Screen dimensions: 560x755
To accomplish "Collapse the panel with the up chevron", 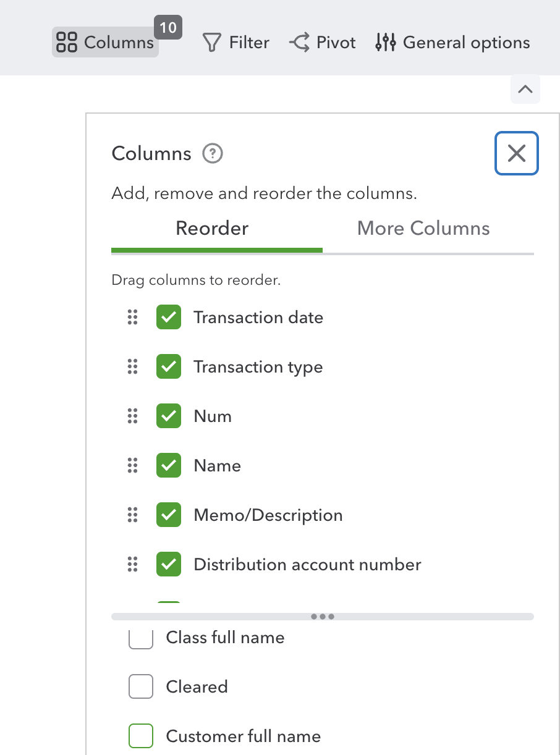I will 525,90.
